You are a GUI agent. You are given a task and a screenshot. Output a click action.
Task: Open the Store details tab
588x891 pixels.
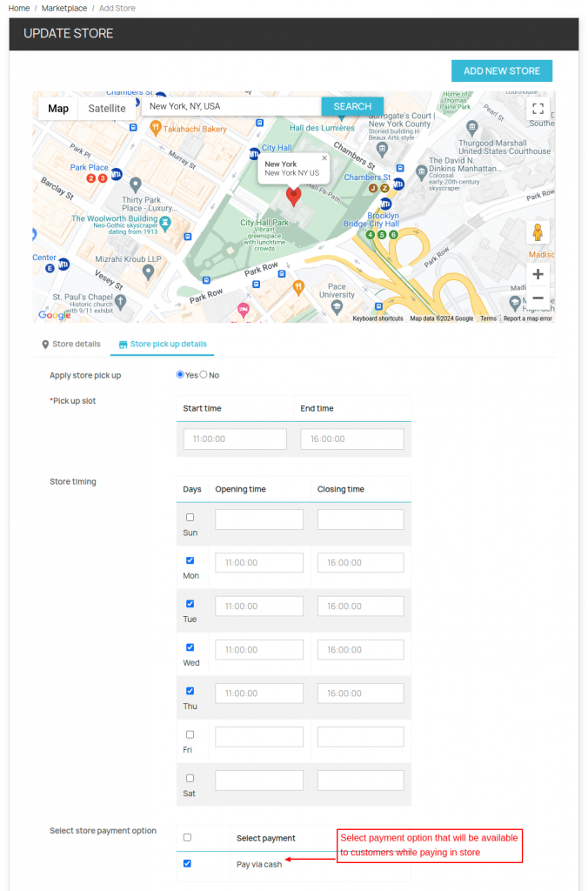click(70, 345)
